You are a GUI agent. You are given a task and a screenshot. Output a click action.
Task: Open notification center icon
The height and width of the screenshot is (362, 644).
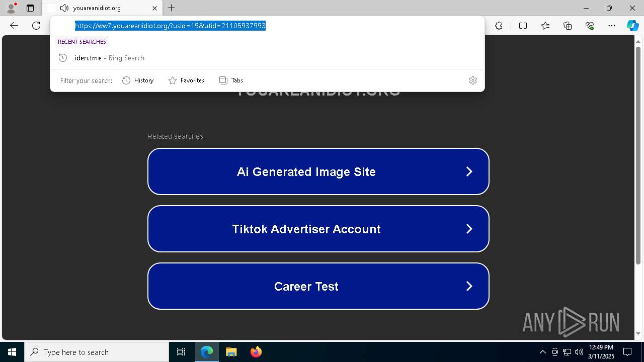click(627, 352)
